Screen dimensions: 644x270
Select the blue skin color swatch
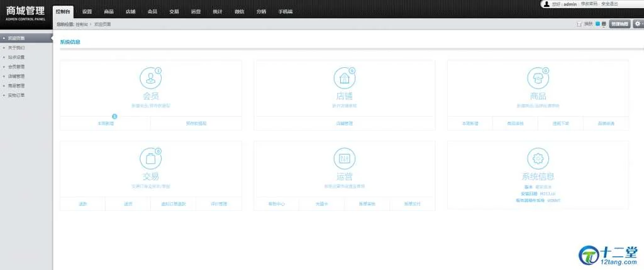597,24
